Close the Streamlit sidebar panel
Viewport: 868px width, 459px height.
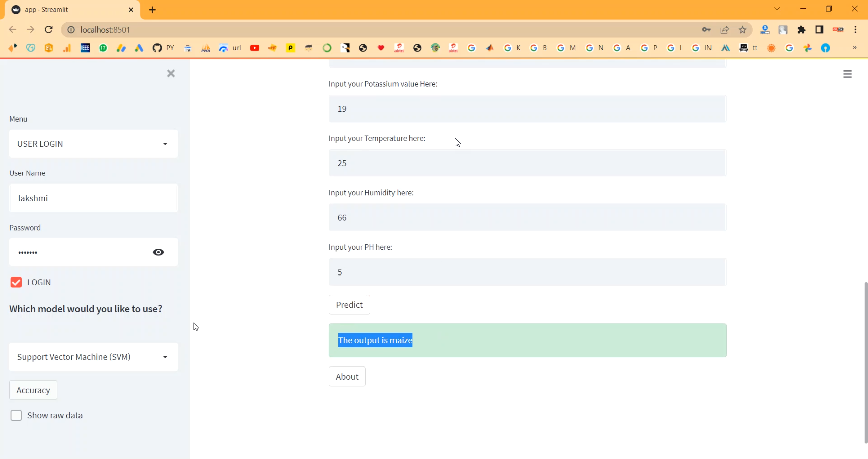pyautogui.click(x=171, y=73)
